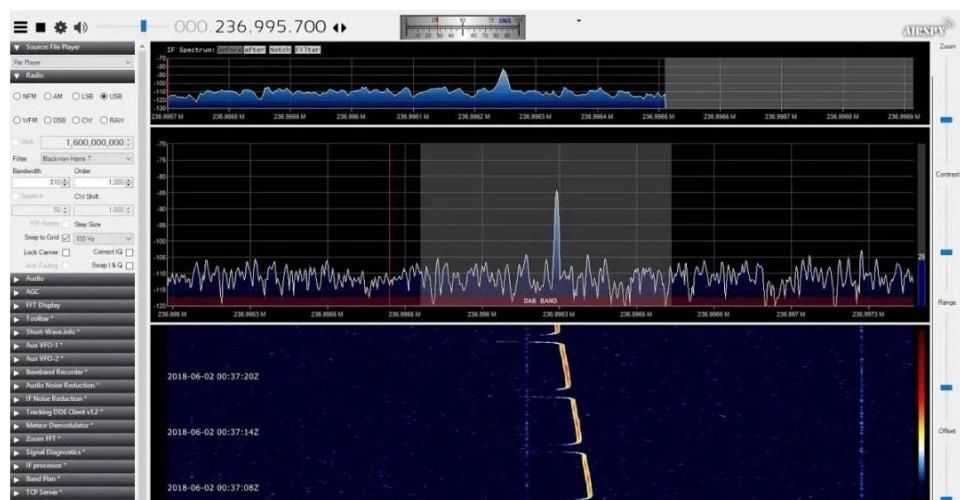Screen dimensions: 960x500
Task: Open the Filter type Blackman-Harris dropdown
Action: coord(86,159)
